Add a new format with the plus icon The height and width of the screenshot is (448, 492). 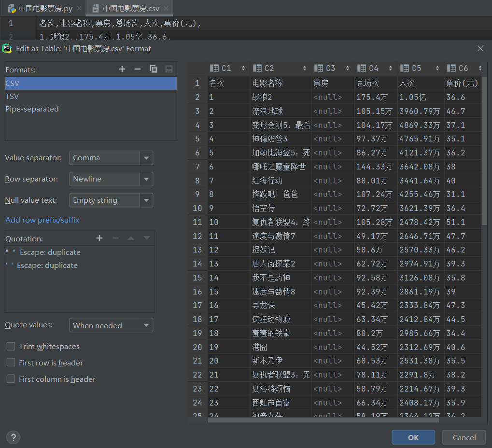pyautogui.click(x=122, y=69)
